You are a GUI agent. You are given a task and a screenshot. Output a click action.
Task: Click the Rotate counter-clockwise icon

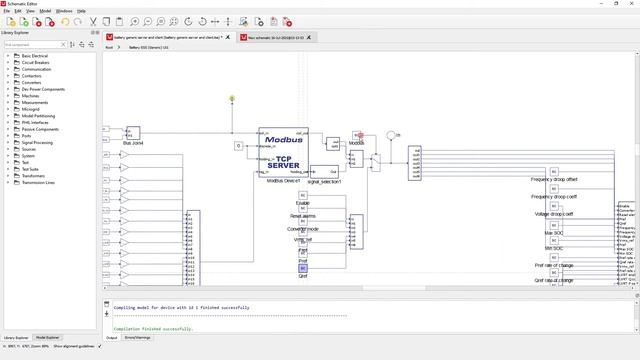(x=202, y=22)
